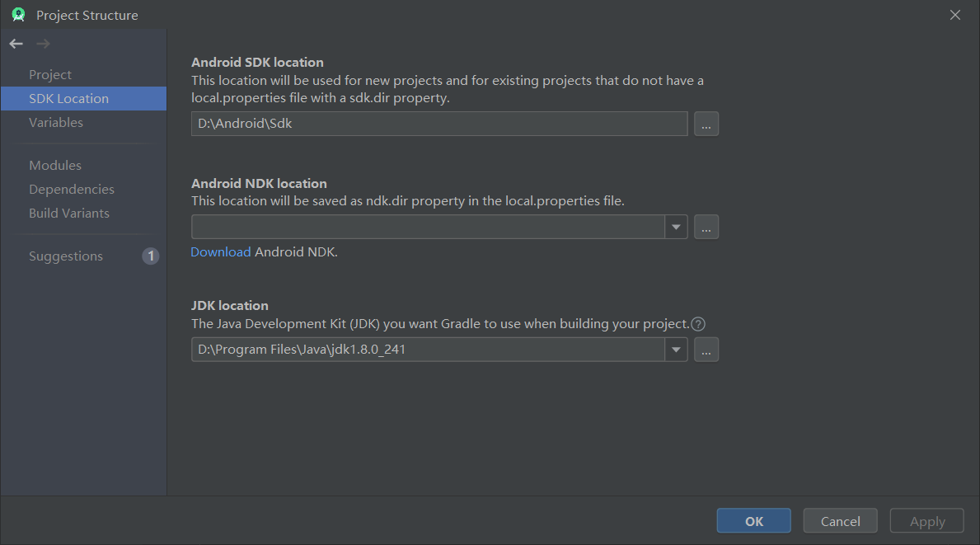Screen dimensions: 980x545
Task: Click the empty Android NDK location field
Action: [428, 227]
